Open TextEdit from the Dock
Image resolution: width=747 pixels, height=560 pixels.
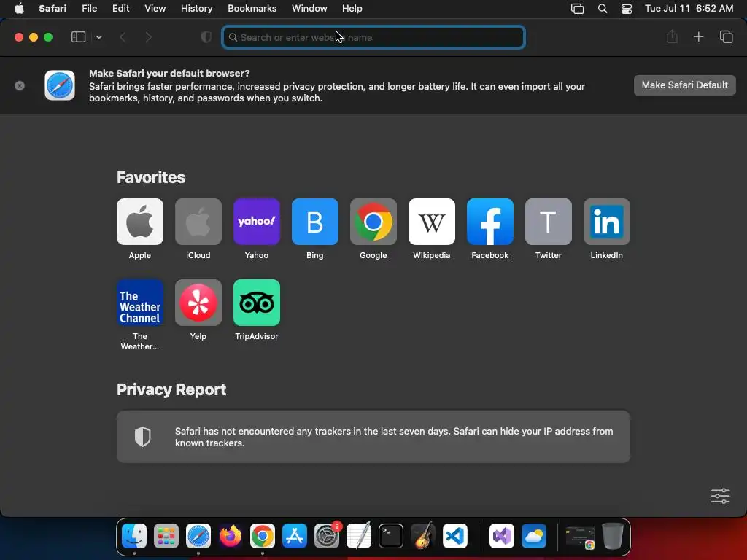tap(359, 536)
